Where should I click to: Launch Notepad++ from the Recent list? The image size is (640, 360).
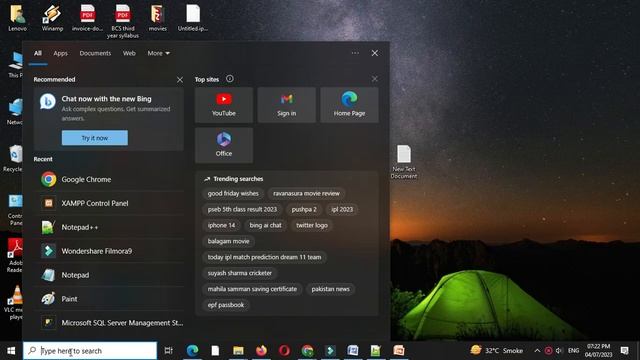[109, 227]
